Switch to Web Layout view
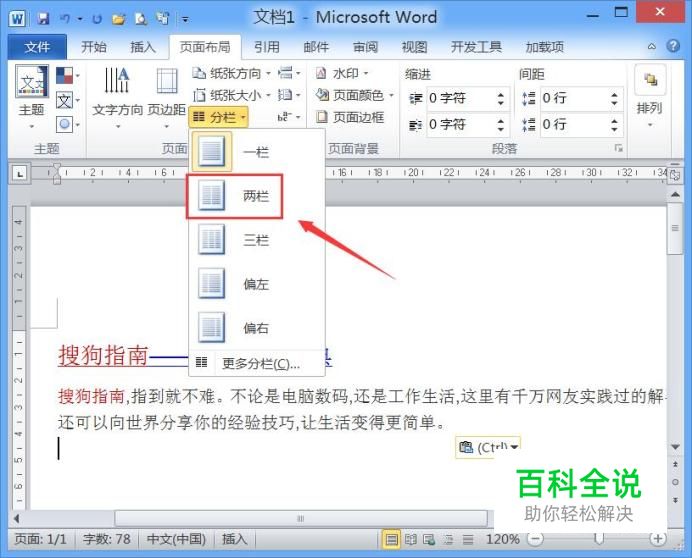Viewport: 692px width, 558px height. (x=429, y=539)
